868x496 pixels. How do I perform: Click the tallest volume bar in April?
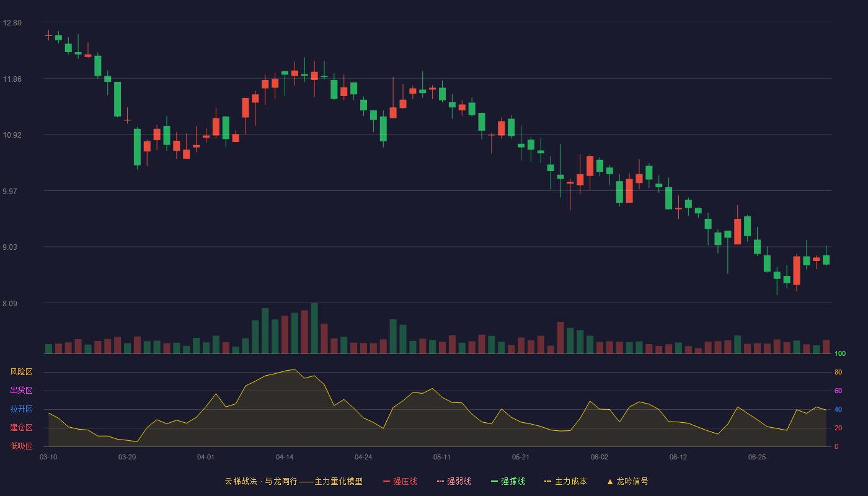(314, 328)
